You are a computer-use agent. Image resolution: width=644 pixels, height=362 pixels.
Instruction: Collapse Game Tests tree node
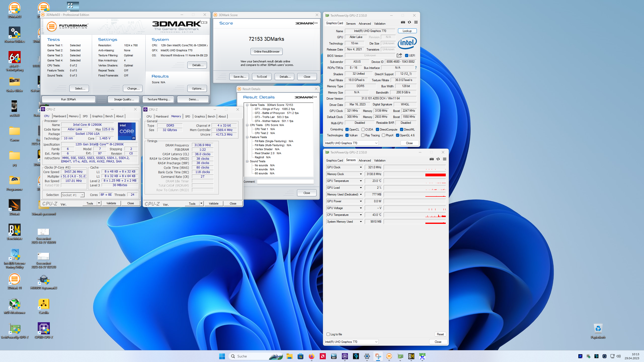(x=247, y=105)
